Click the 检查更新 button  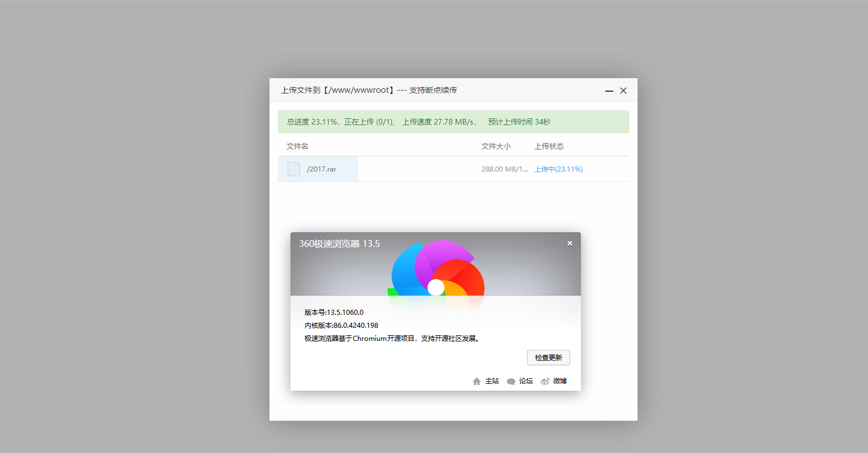548,357
